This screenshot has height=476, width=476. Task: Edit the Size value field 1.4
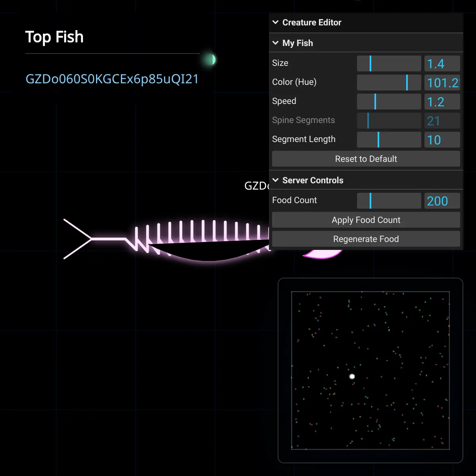coord(442,63)
